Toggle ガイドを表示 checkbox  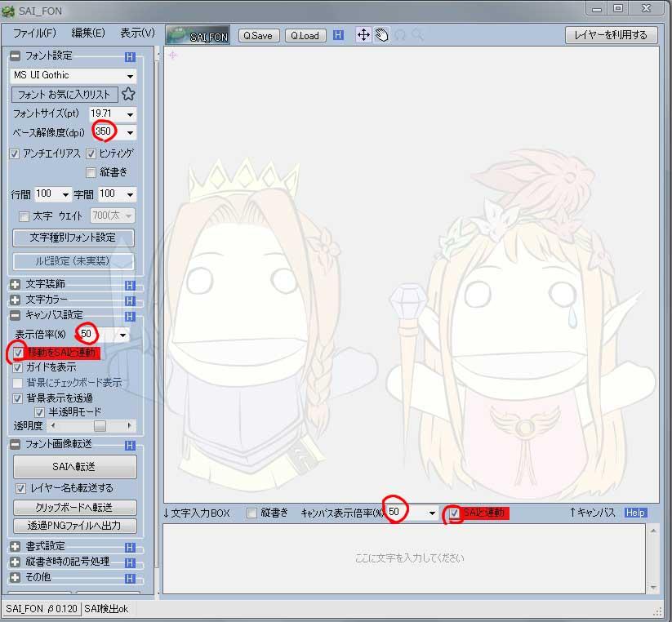point(17,367)
